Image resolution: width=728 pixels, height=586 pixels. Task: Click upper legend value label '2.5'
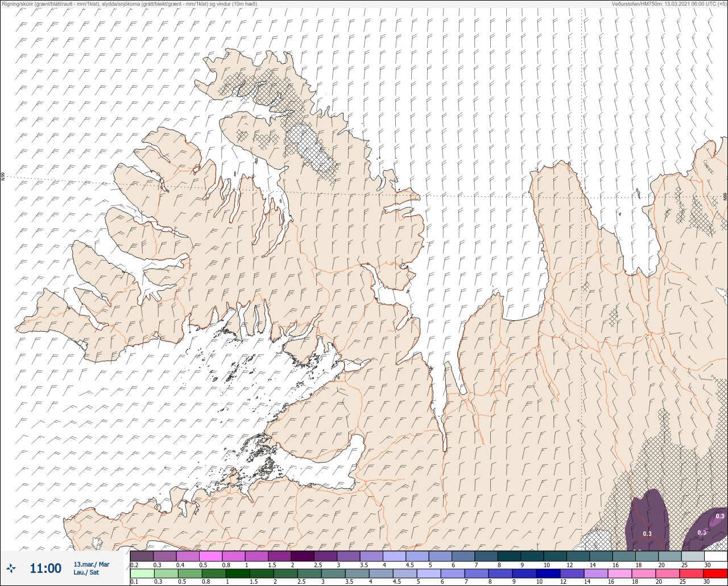(x=317, y=564)
